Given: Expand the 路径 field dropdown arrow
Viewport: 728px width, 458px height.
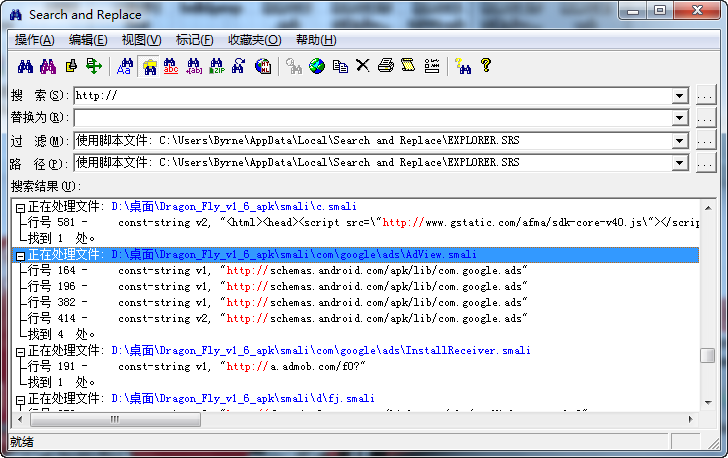Looking at the screenshot, I should point(679,163).
